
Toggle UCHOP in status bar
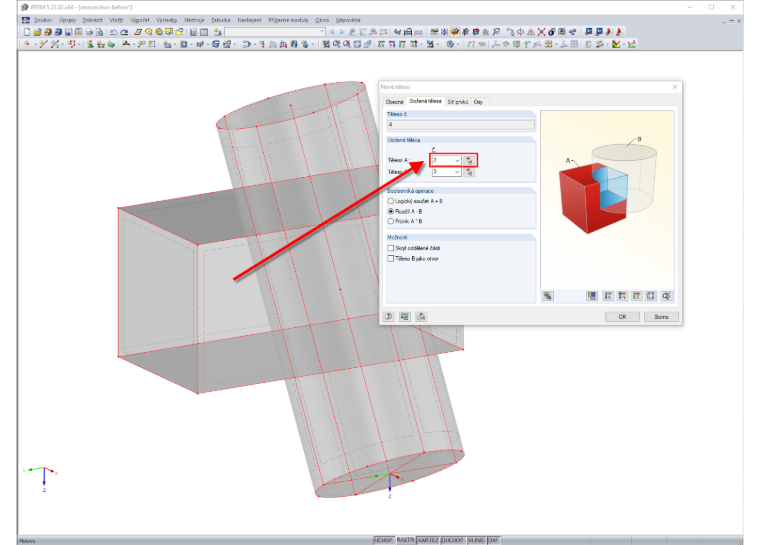click(383, 540)
